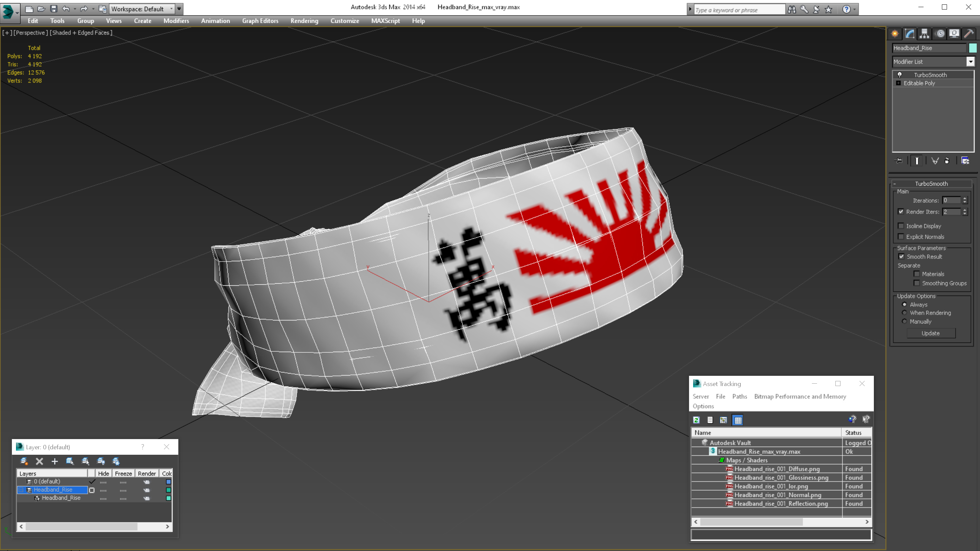Toggle Render Iters checkbox
The height and width of the screenshot is (551, 980).
click(x=901, y=212)
